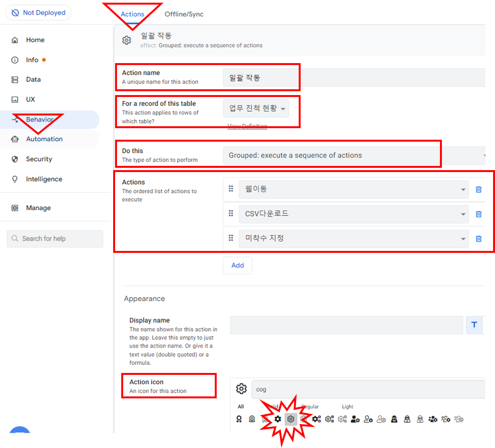Expand the 웹이동 action dropdown
This screenshot has width=495, height=448.
point(354,189)
